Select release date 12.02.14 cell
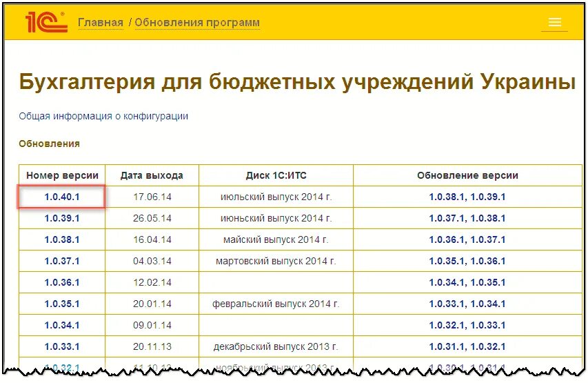Viewport: 588px width, 383px height. click(x=152, y=282)
